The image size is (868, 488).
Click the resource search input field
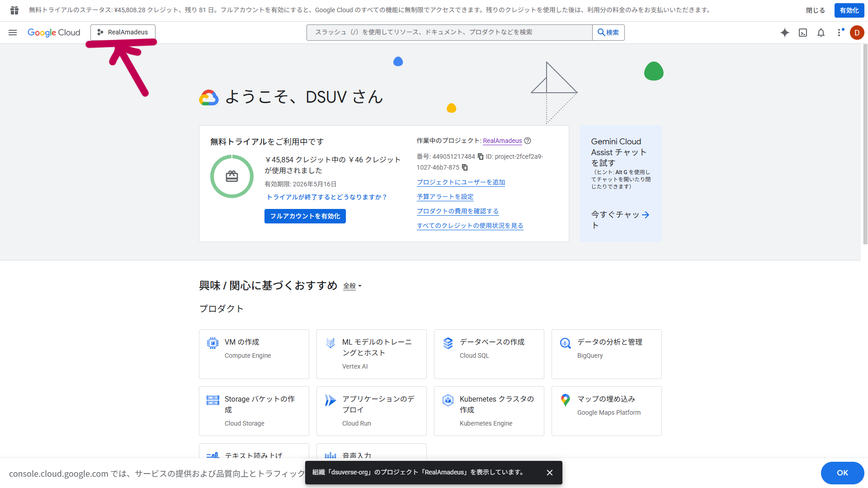pos(449,32)
